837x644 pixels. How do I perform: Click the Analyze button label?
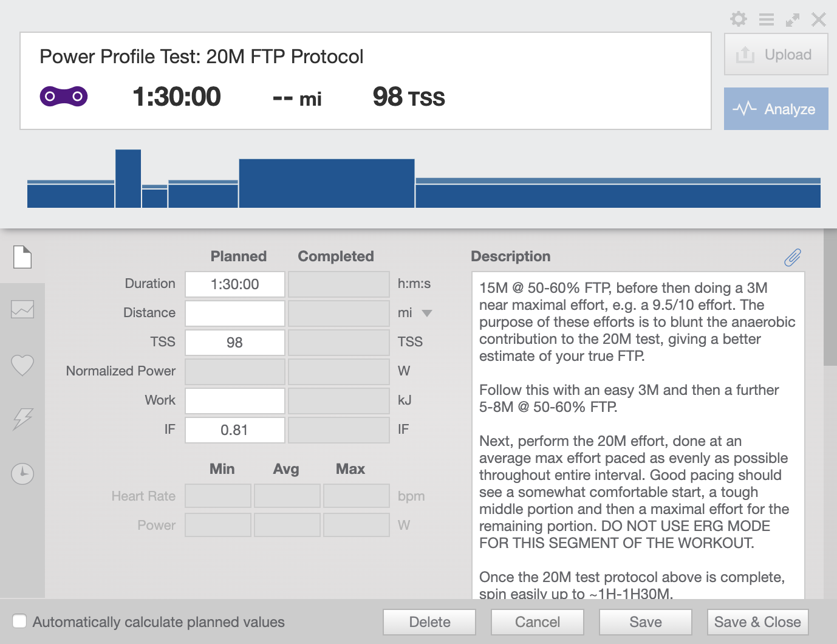[790, 109]
